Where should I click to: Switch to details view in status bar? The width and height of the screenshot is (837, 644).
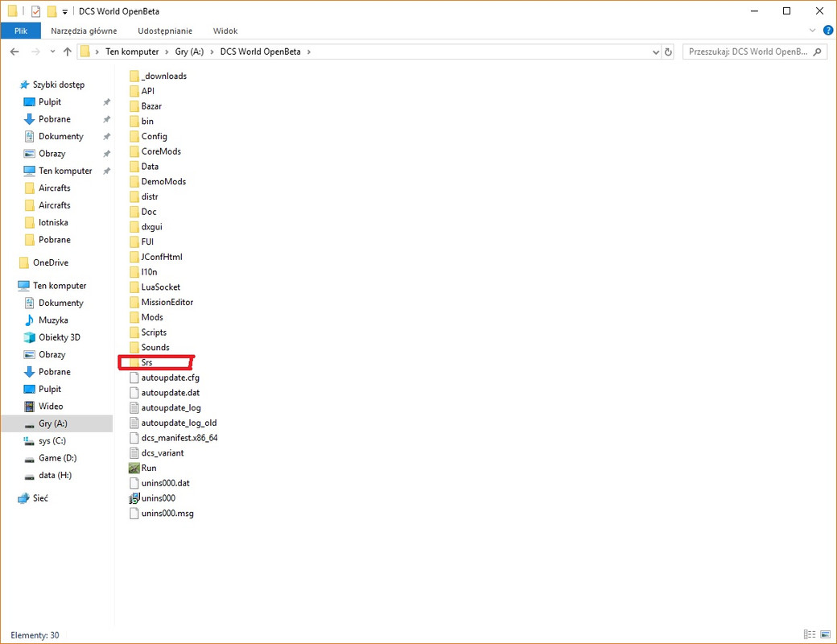[x=810, y=634]
